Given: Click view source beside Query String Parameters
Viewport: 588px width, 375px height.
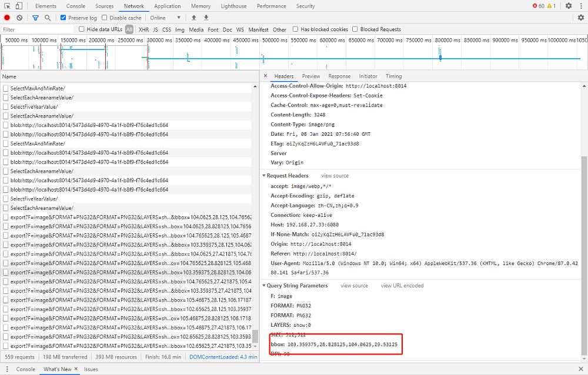Looking at the screenshot, I should 355,286.
